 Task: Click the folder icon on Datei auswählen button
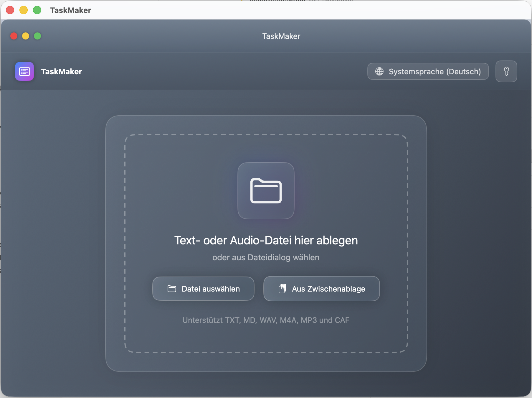tap(172, 289)
